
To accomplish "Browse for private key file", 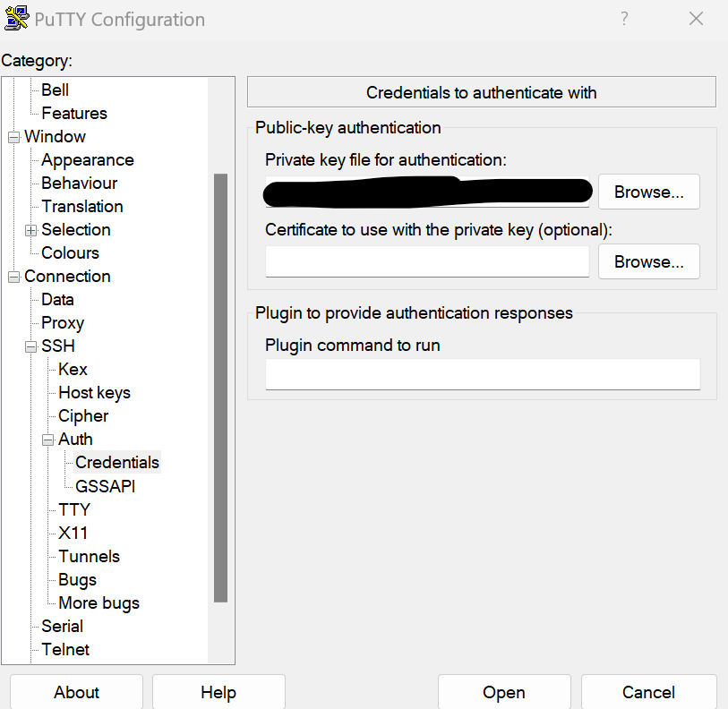I will (648, 192).
